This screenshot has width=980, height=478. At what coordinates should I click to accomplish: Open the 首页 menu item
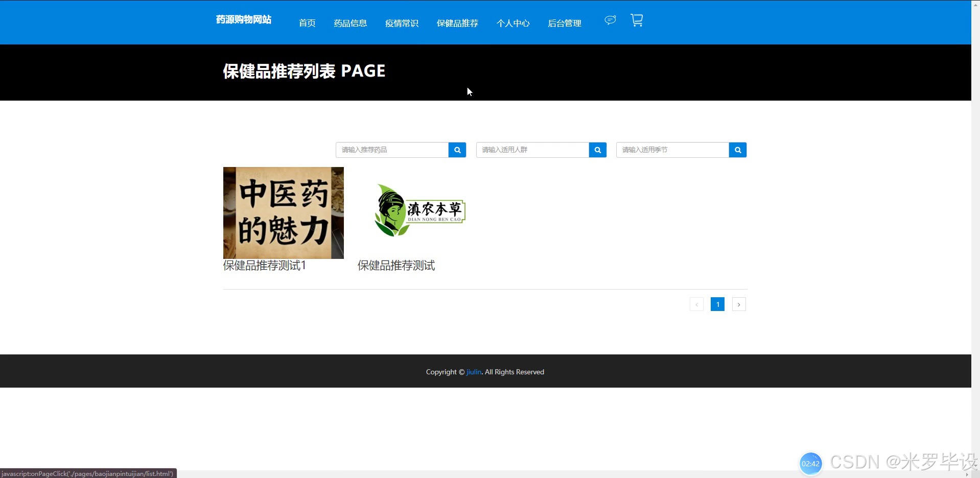click(307, 23)
